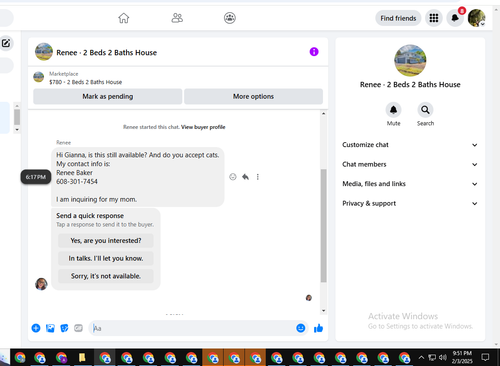Click Find friends button
Image resolution: width=500 pixels, height=366 pixels.
pos(398,18)
